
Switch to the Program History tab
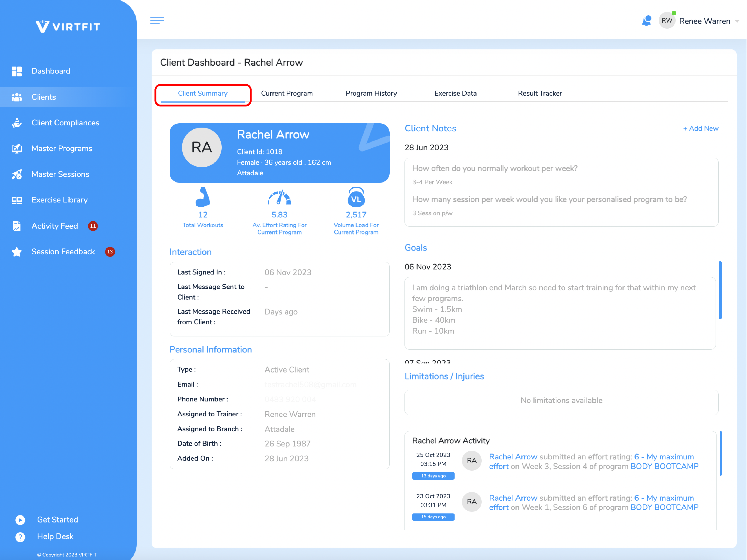click(372, 94)
